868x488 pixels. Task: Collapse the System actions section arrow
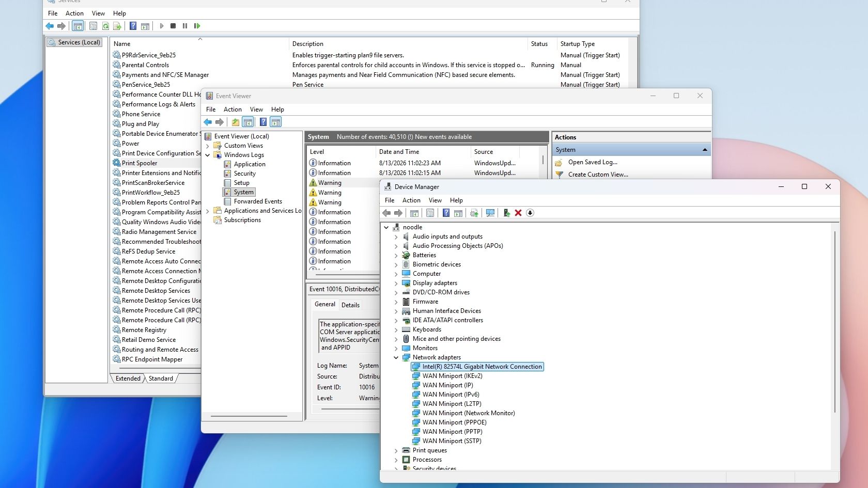(705, 150)
